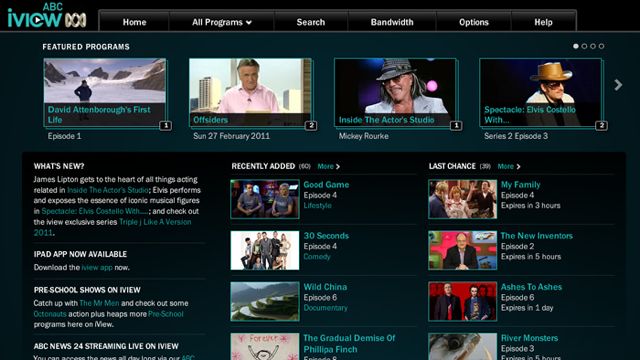Click the 30 Seconds title link
640x360 pixels.
[326, 236]
